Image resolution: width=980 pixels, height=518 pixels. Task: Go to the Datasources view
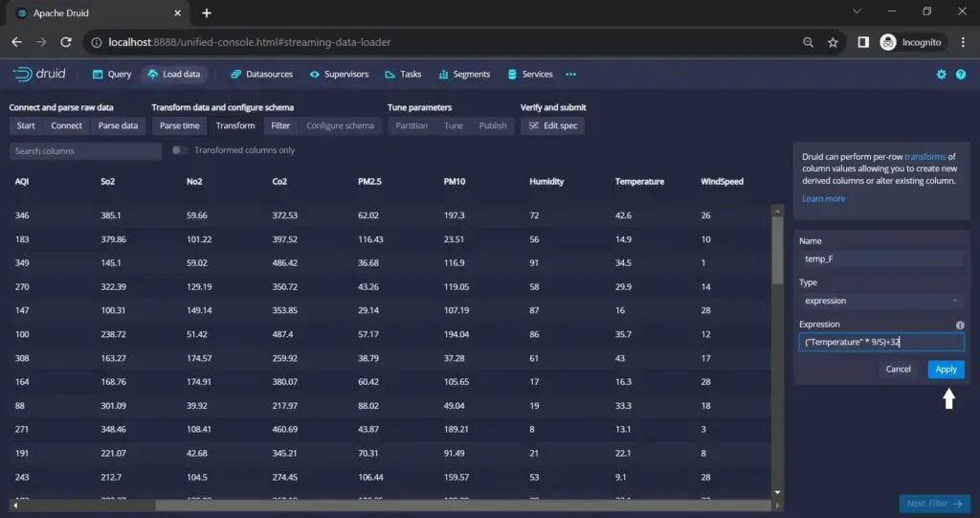click(262, 74)
